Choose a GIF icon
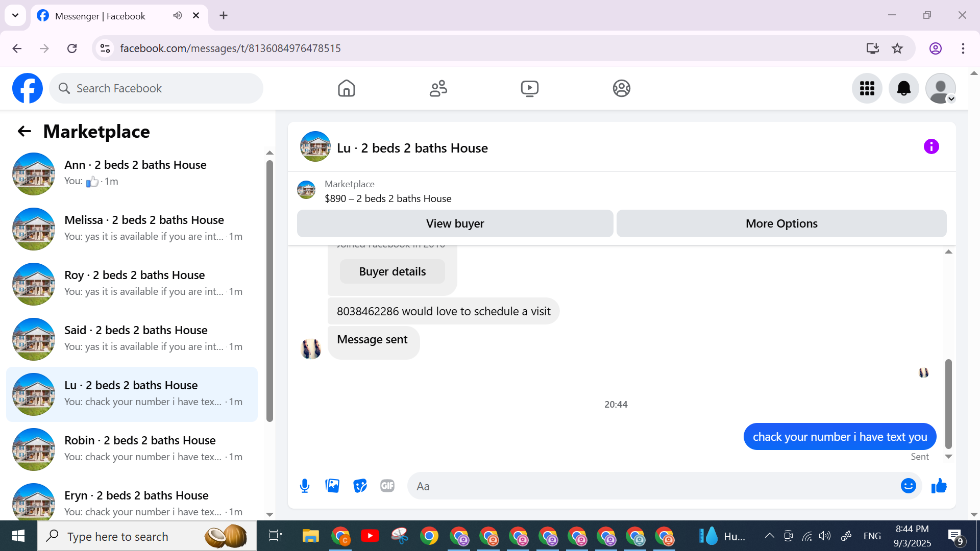980x551 pixels. point(387,486)
